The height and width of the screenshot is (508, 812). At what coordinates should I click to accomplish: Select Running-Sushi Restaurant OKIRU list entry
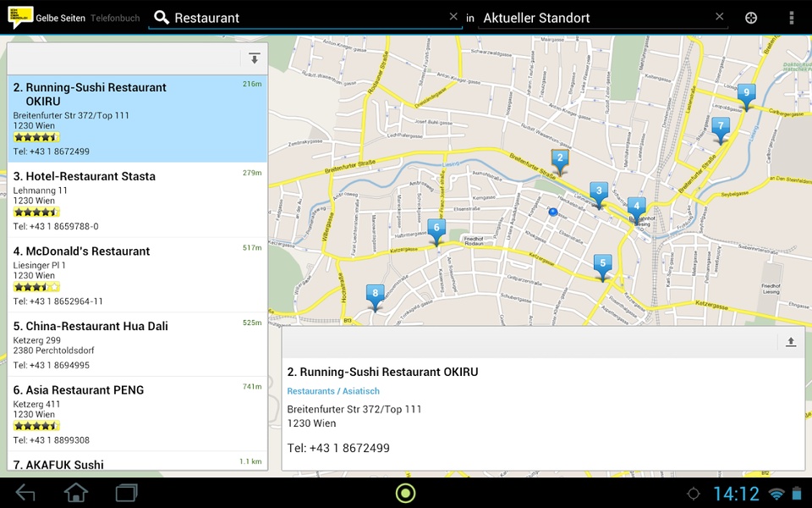(x=137, y=119)
